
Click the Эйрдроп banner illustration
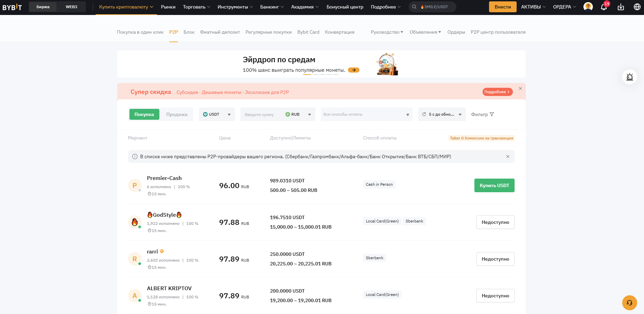(x=387, y=64)
